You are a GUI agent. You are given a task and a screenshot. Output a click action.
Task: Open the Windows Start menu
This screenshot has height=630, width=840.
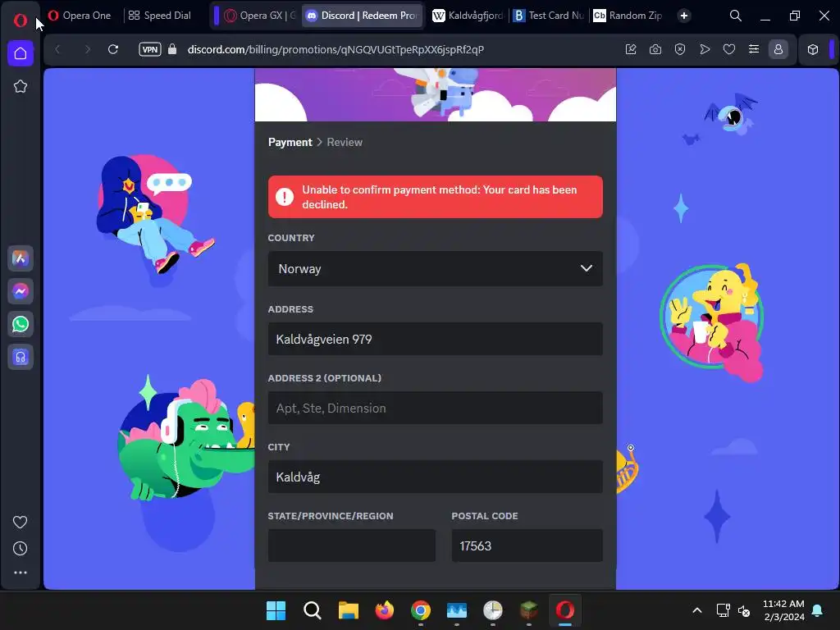pyautogui.click(x=276, y=610)
